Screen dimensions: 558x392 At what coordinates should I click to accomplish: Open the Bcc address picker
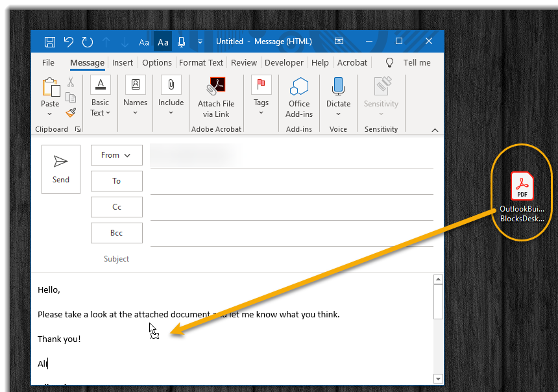[x=116, y=233]
